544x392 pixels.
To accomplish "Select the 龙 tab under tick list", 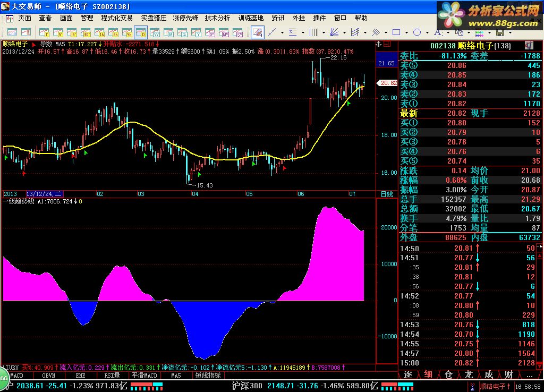I will coord(469,374).
